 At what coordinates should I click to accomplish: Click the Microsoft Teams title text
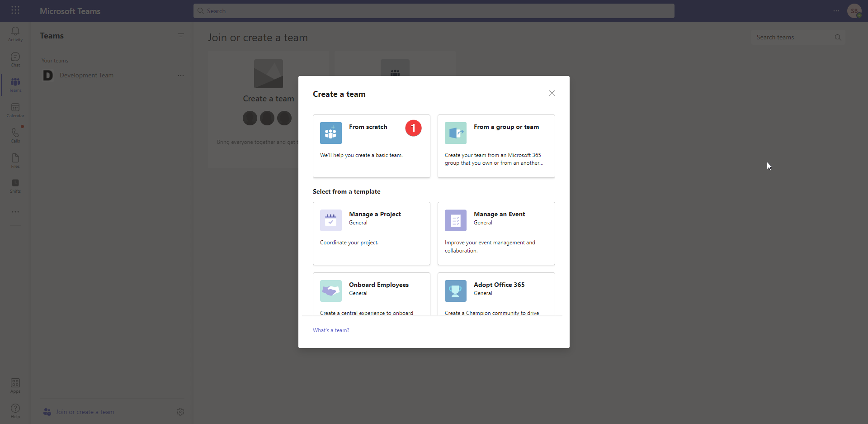[x=70, y=11]
